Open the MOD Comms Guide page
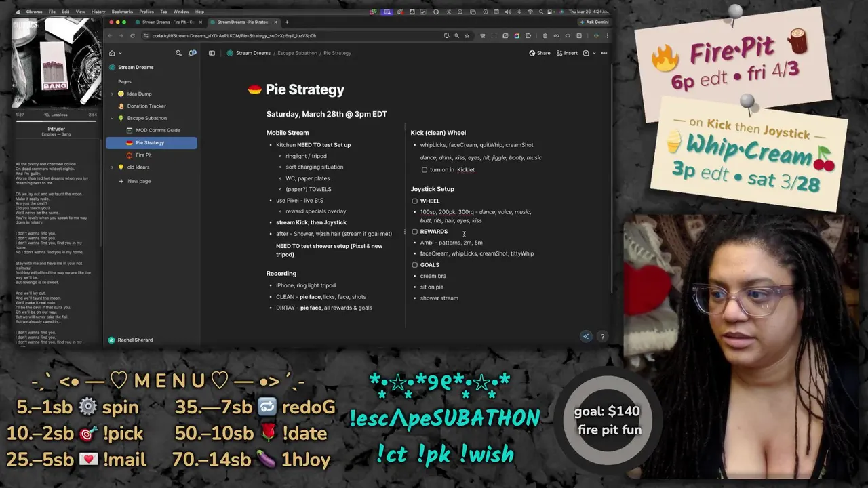868x488 pixels. pyautogui.click(x=158, y=130)
